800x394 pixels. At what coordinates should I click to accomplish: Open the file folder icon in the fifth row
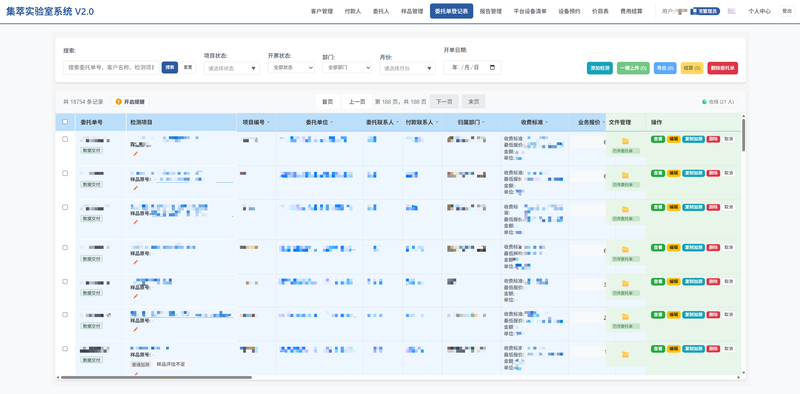coord(625,284)
